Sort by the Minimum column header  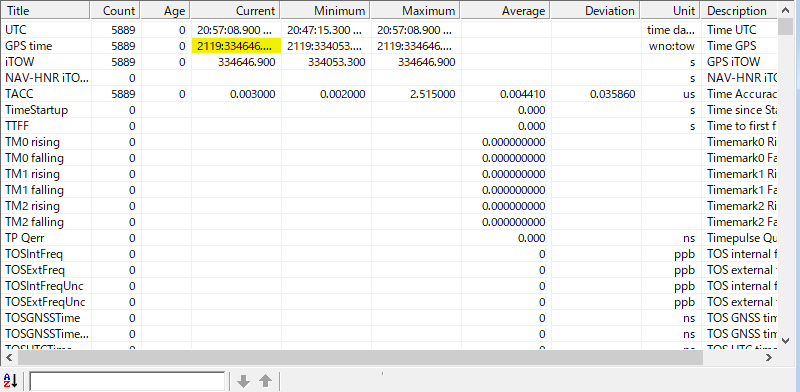(x=325, y=11)
